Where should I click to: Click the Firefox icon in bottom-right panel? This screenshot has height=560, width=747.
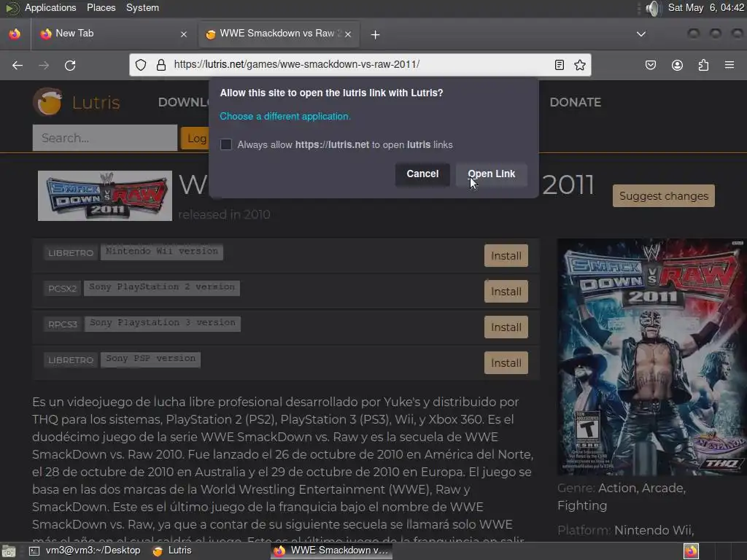tap(692, 551)
